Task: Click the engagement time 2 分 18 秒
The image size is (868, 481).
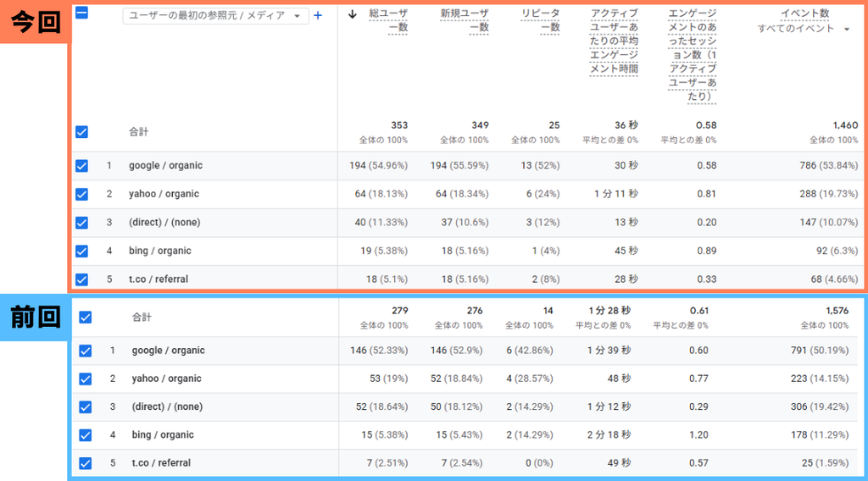Action: (x=609, y=435)
